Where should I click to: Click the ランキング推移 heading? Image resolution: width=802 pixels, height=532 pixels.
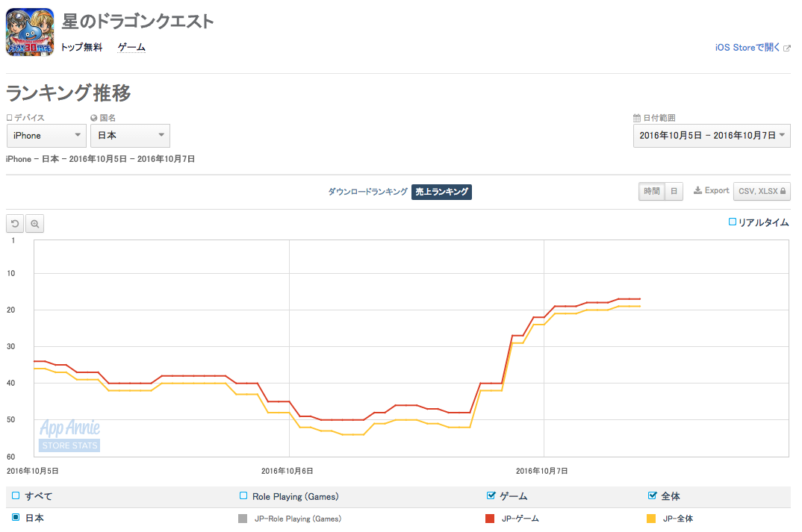[69, 93]
